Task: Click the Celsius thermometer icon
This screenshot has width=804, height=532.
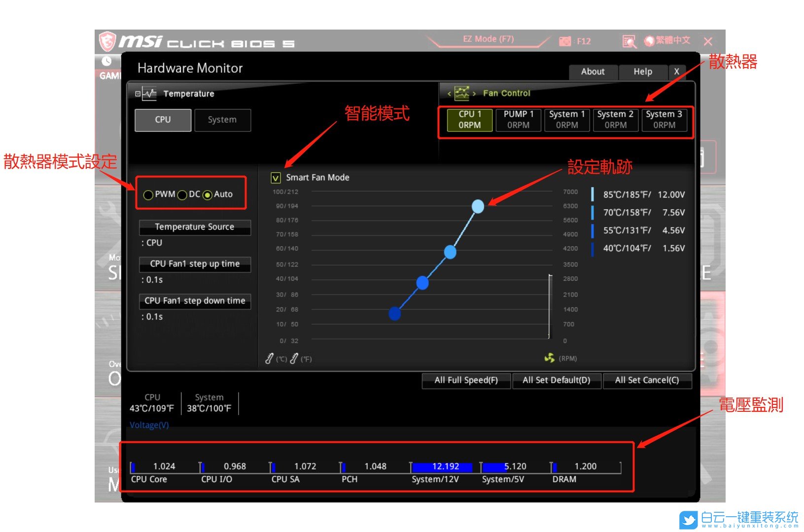Action: [269, 359]
